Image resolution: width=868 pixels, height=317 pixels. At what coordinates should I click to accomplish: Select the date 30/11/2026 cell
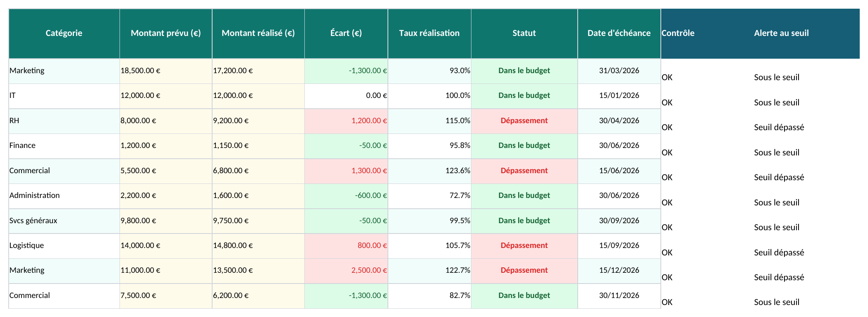tap(619, 296)
